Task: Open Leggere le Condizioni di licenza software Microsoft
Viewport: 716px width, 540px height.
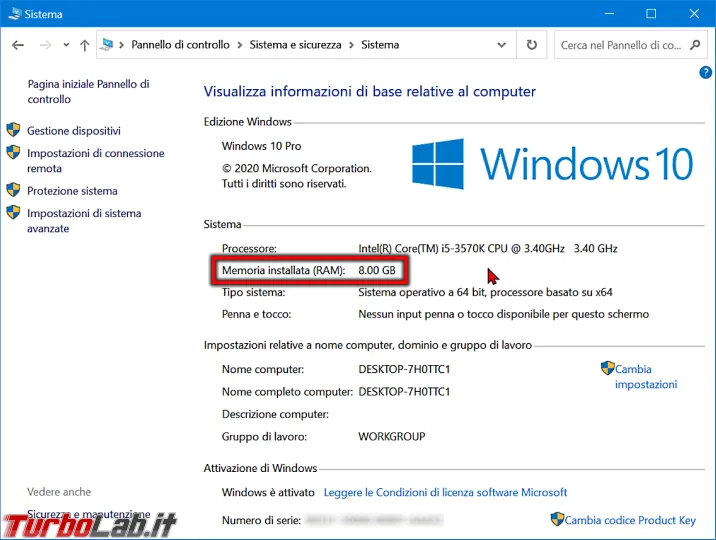Action: click(x=445, y=492)
